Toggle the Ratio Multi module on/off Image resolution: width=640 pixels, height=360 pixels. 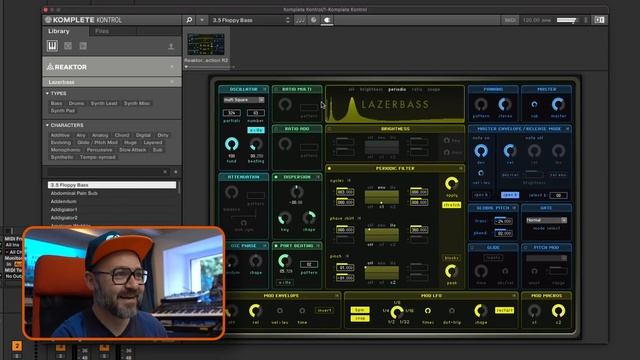pyautogui.click(x=276, y=89)
